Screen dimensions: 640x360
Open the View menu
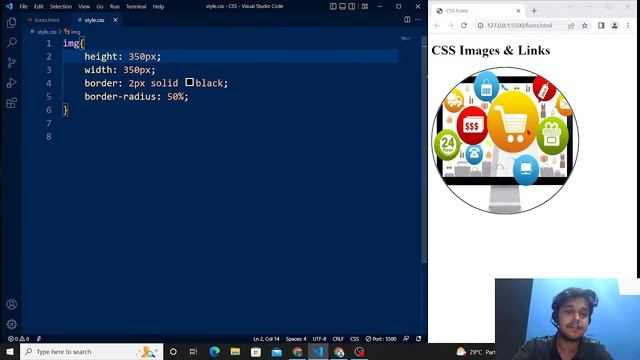(84, 7)
